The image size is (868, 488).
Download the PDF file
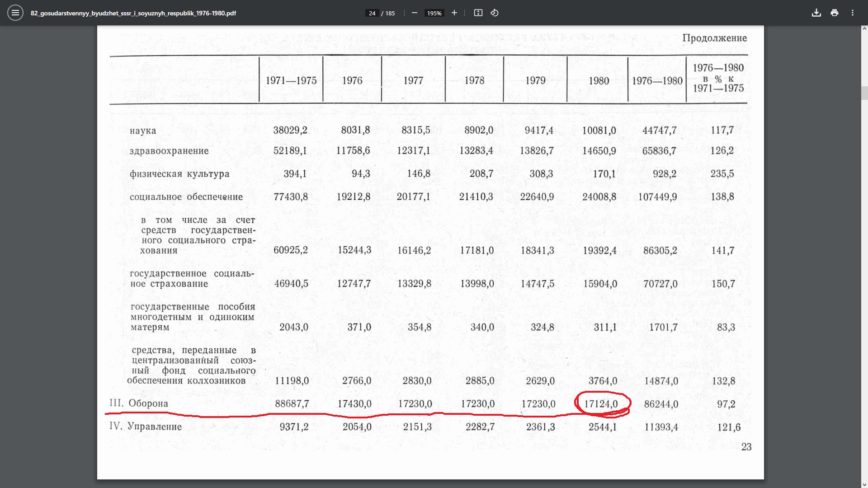tap(816, 13)
